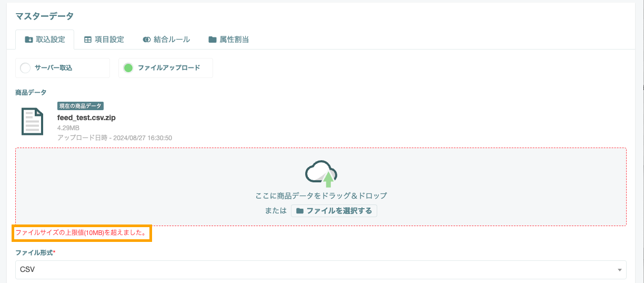Click the cloud upload icon
Viewport: 644px width, 283px height.
pos(321,174)
